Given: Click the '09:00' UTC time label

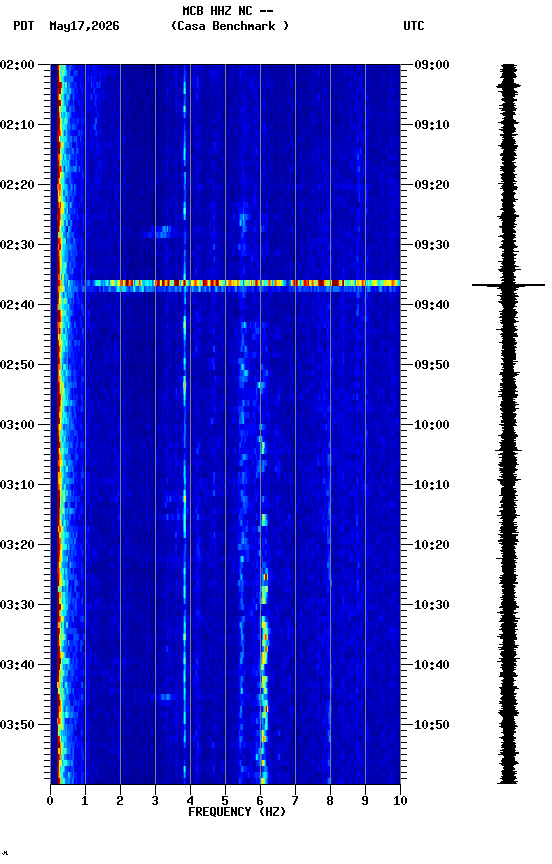Looking at the screenshot, I should tap(432, 65).
